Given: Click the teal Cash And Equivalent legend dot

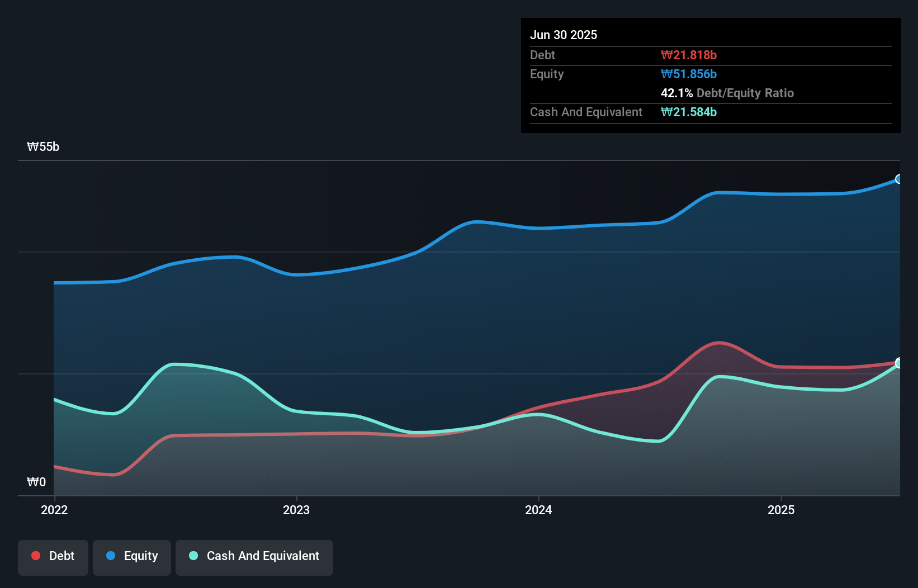Looking at the screenshot, I should point(192,556).
